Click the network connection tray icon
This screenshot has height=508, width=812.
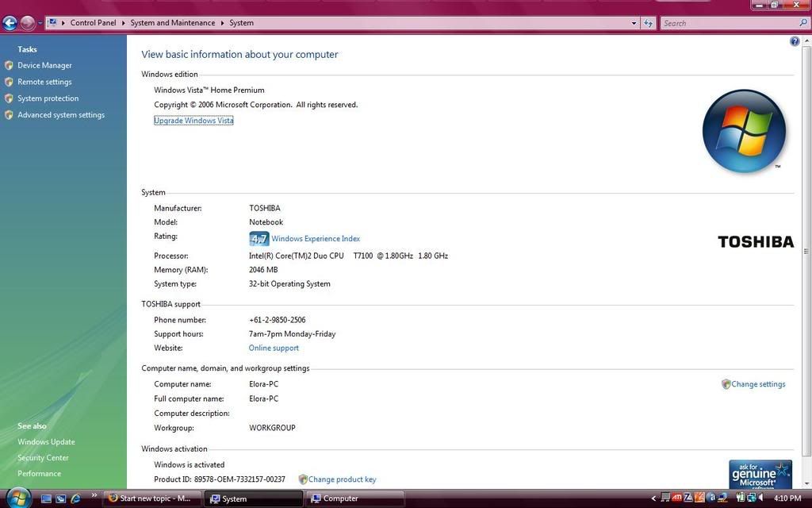752,498
